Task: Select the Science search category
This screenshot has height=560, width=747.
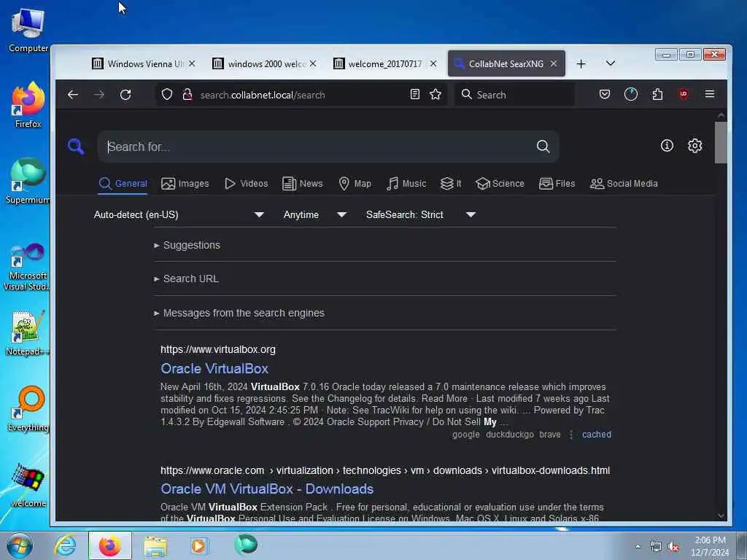Action: pos(500,183)
